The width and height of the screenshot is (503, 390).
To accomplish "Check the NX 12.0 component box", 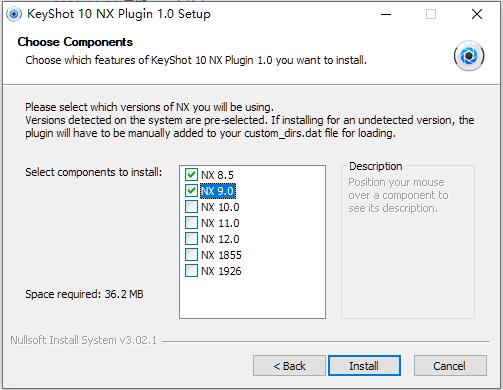I will click(x=191, y=239).
